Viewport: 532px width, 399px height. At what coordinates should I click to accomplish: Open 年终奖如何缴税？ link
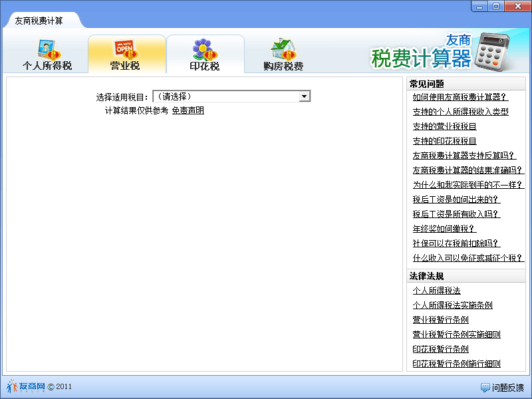444,228
